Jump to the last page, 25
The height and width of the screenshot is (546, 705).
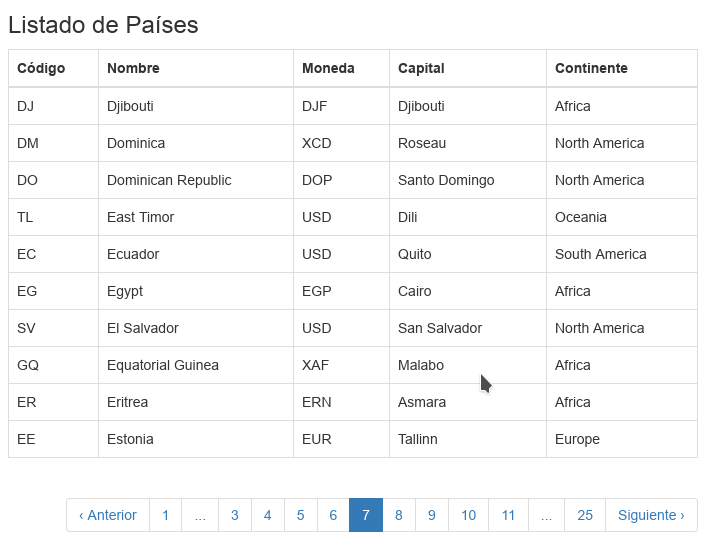585,515
